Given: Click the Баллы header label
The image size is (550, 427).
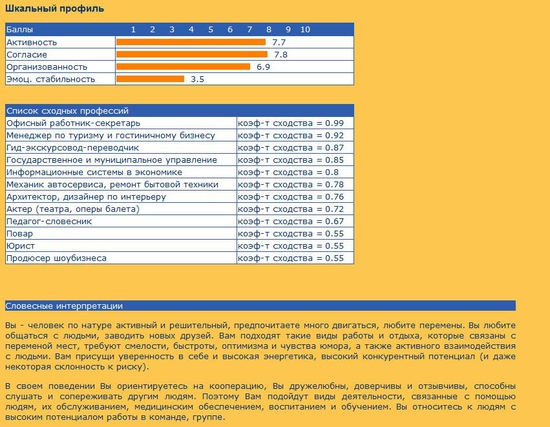Looking at the screenshot, I should pos(20,30).
